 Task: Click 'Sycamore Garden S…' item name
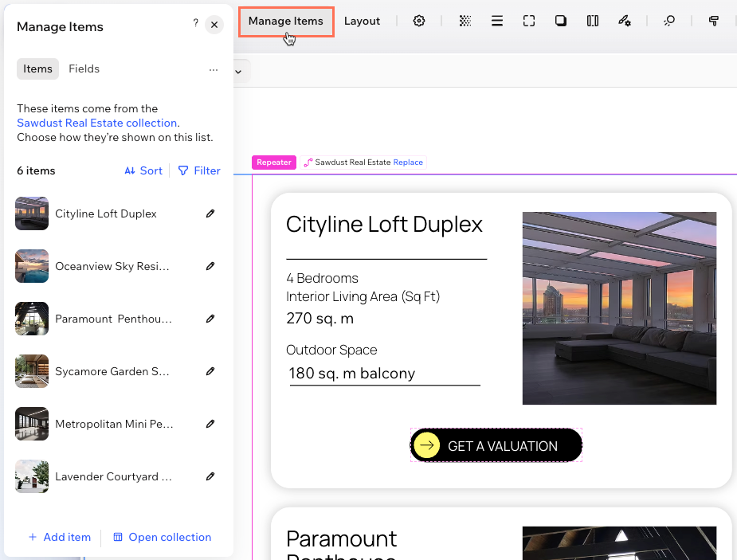tap(112, 372)
